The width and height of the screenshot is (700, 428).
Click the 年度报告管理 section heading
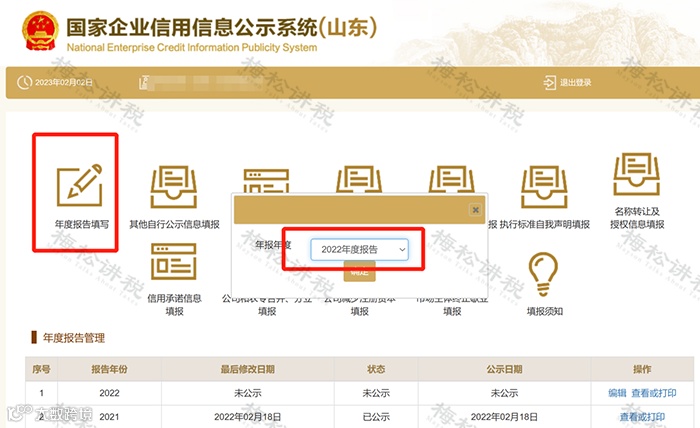point(74,338)
